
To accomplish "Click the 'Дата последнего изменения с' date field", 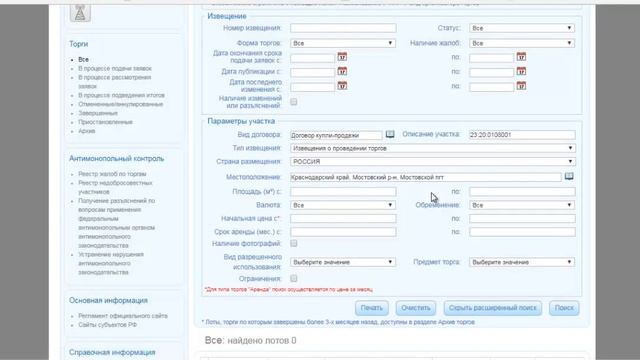I will [x=312, y=87].
